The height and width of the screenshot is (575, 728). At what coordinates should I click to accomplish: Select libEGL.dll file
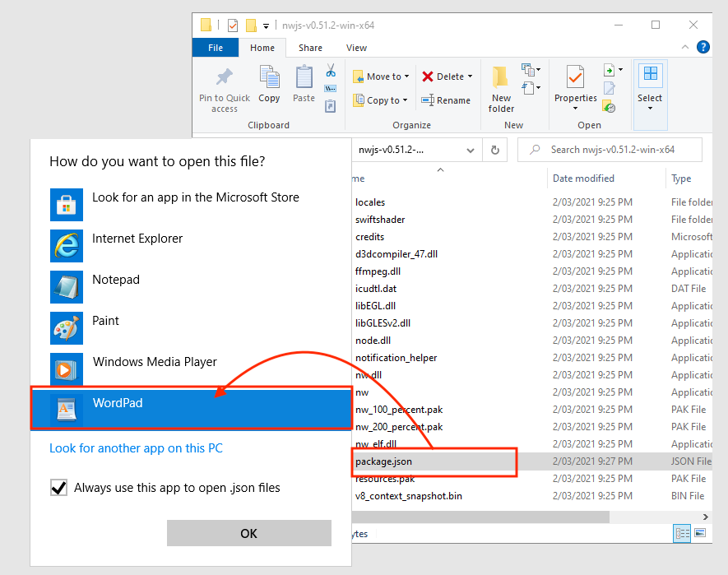[375, 306]
